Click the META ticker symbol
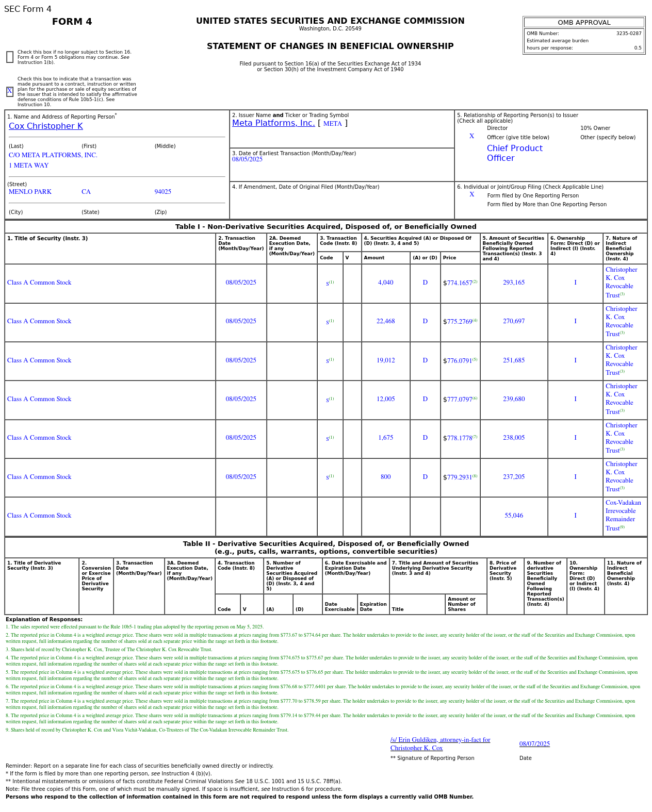This screenshot has height=812, width=652. (332, 124)
